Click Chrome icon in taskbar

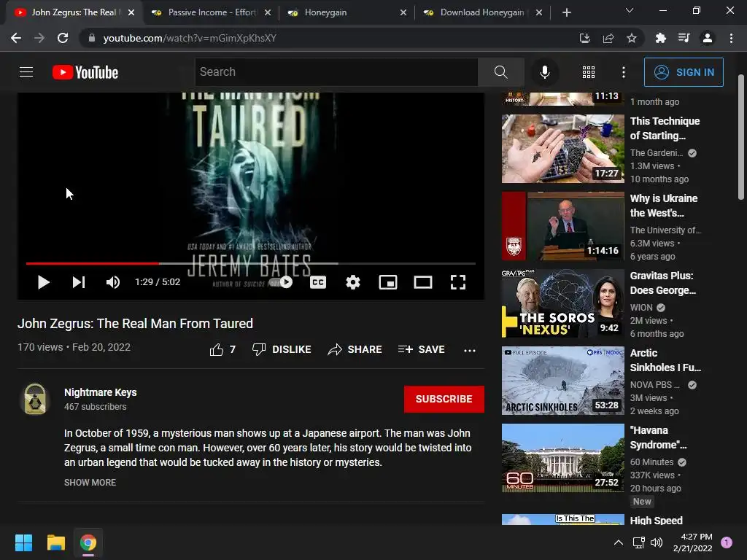88,542
